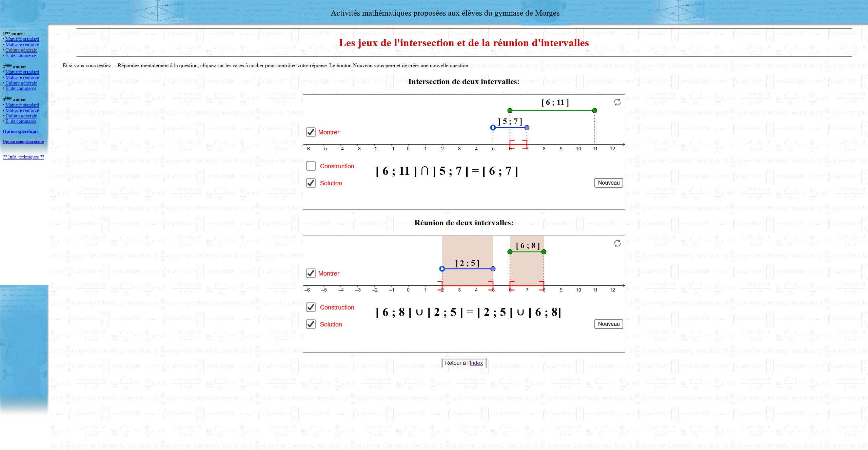The width and height of the screenshot is (868, 450).
Task: Open Info. techniques link
Action: click(23, 157)
